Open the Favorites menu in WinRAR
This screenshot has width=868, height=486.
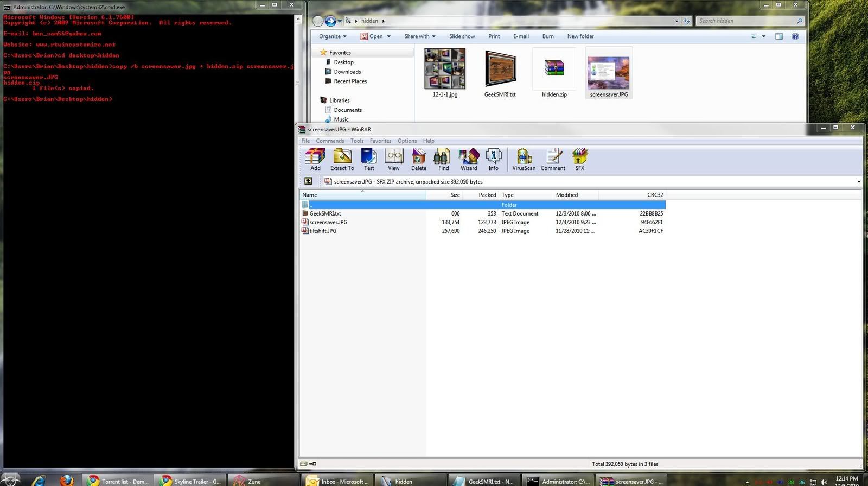(380, 141)
